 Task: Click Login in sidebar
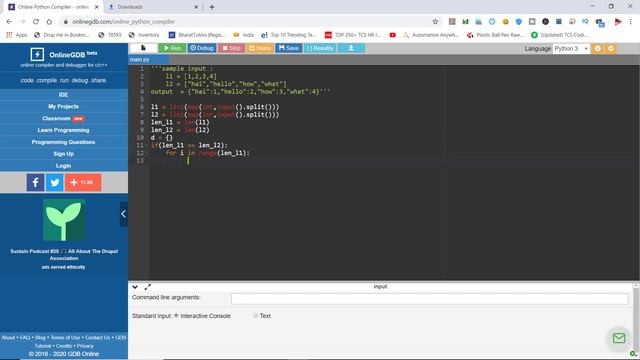[x=64, y=166]
